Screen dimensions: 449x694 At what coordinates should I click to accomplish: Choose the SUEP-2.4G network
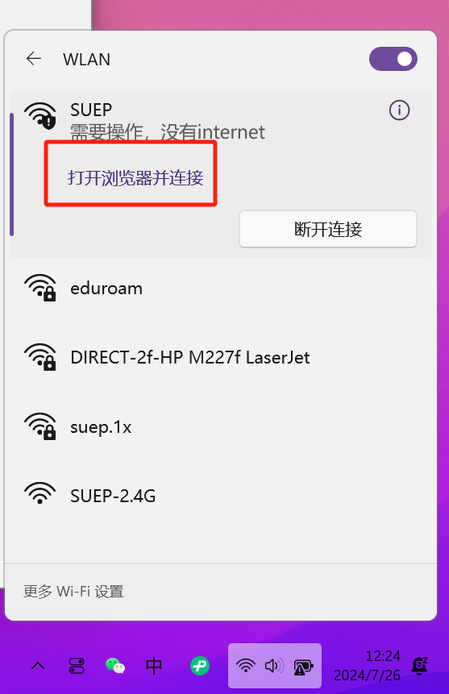220,496
